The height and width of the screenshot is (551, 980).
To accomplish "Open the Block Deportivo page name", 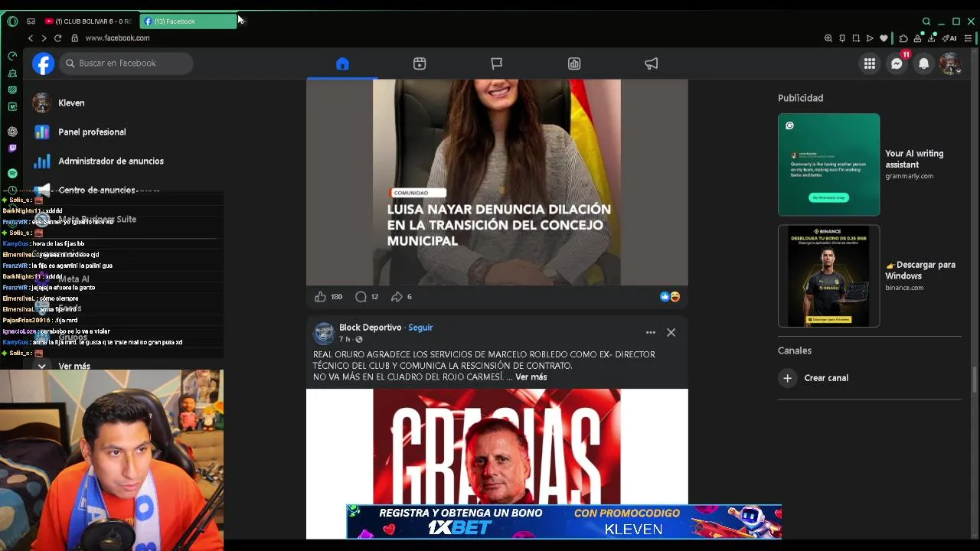I will point(370,328).
